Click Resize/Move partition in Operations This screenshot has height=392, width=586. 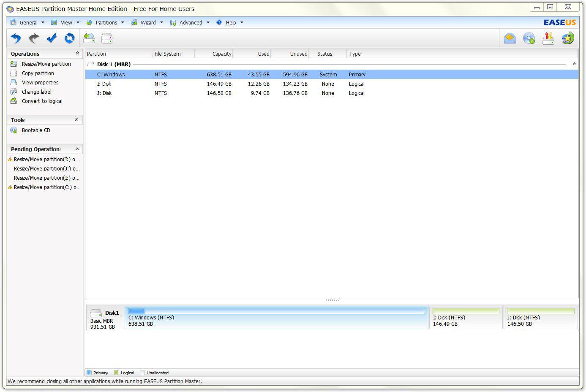46,64
